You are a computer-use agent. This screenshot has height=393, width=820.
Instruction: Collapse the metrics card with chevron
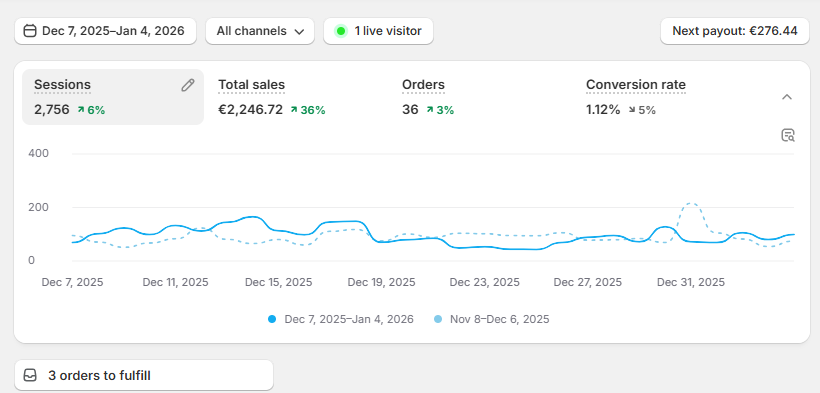point(787,97)
